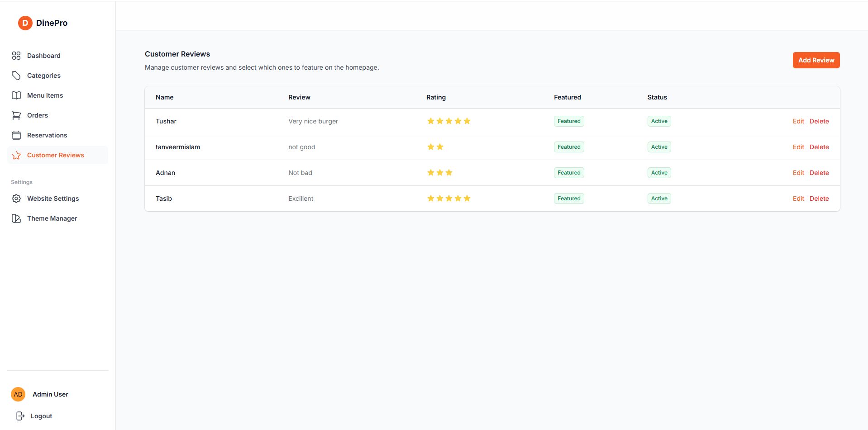Click the Theme Manager palette icon
Viewport: 868px width, 430px height.
(16, 218)
